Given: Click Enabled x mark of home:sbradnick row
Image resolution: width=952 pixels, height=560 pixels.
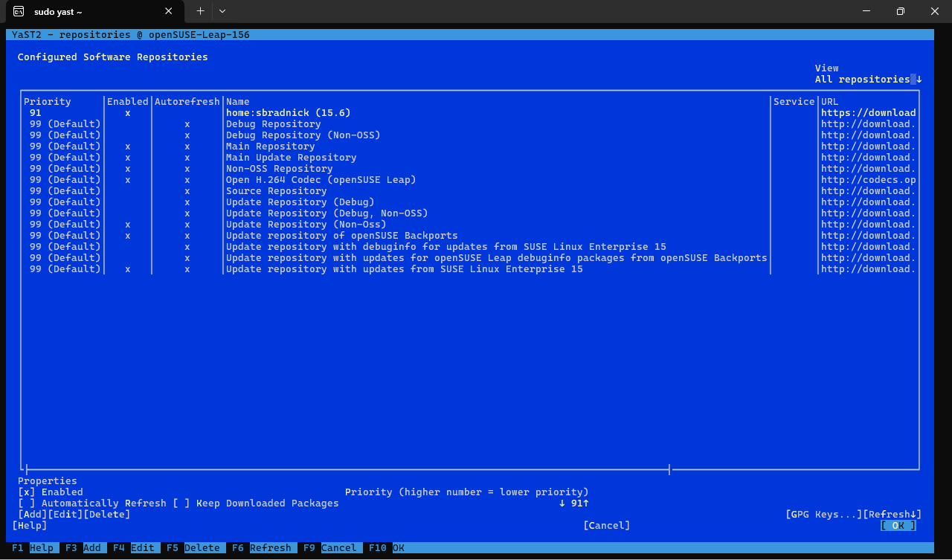Looking at the screenshot, I should (x=128, y=113).
